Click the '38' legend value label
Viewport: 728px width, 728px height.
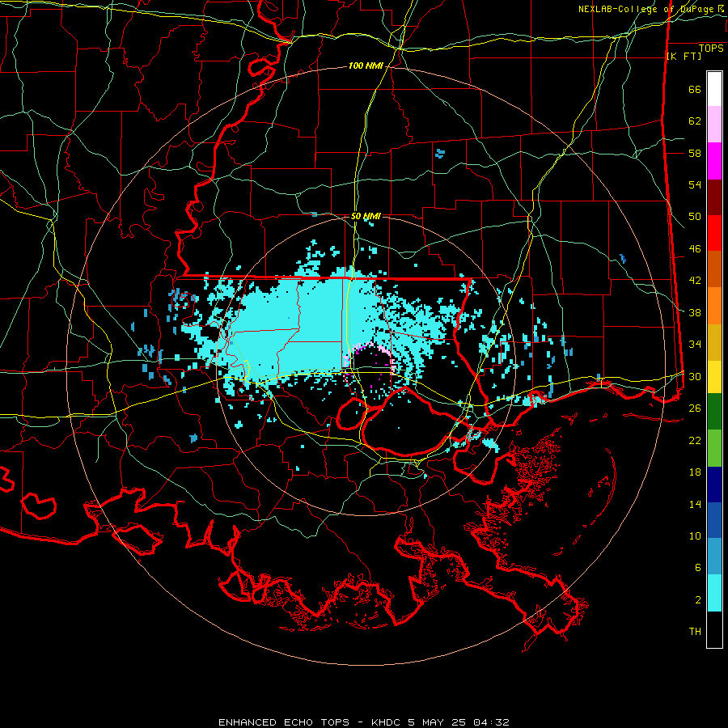click(x=695, y=312)
